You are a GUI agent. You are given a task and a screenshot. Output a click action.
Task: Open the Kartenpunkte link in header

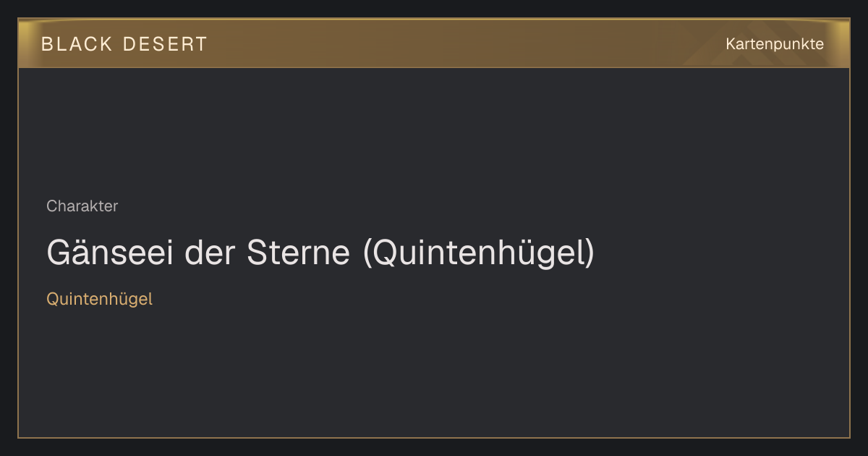pos(775,44)
